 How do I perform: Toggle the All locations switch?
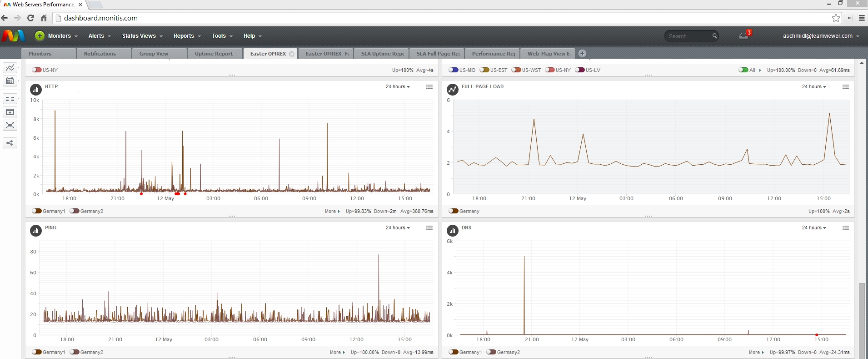pos(743,70)
